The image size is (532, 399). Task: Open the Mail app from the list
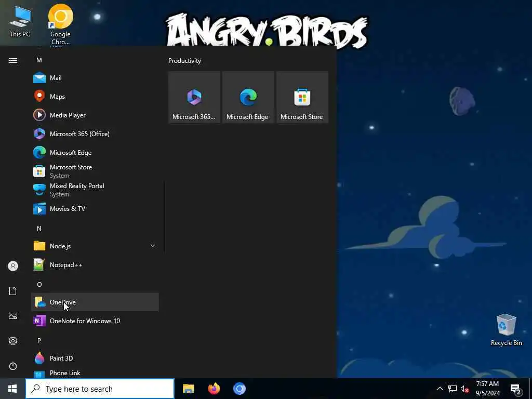95,78
